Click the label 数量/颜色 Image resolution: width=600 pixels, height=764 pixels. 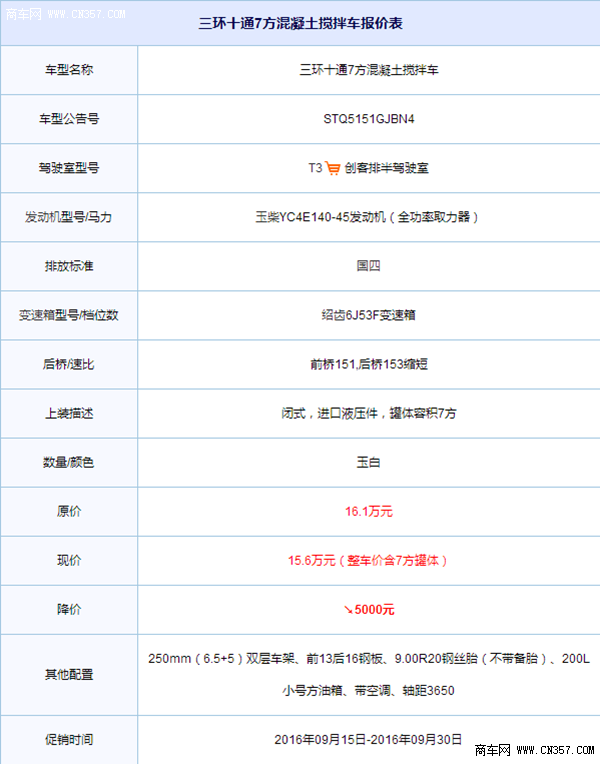[x=69, y=462]
